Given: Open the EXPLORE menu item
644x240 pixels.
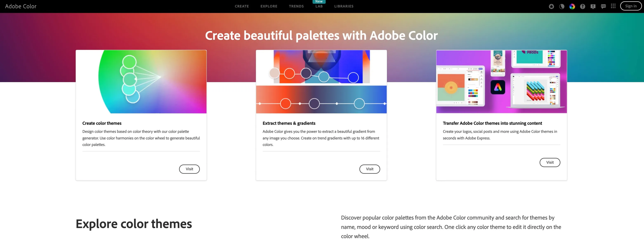Looking at the screenshot, I should 269,6.
